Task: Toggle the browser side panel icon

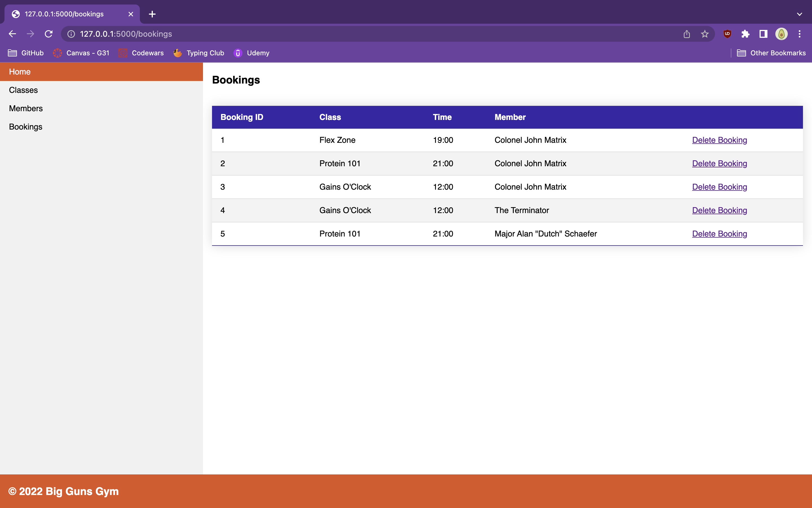Action: (x=763, y=34)
